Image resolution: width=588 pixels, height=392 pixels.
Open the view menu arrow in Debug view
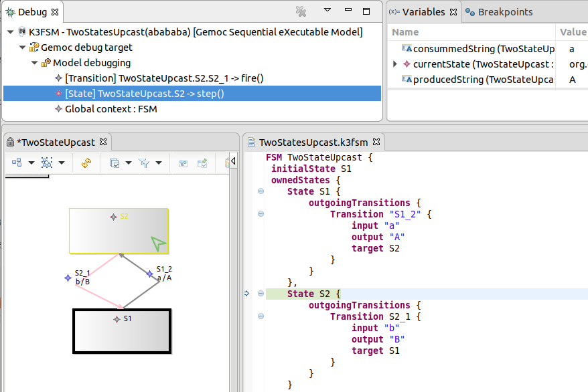pyautogui.click(x=327, y=11)
